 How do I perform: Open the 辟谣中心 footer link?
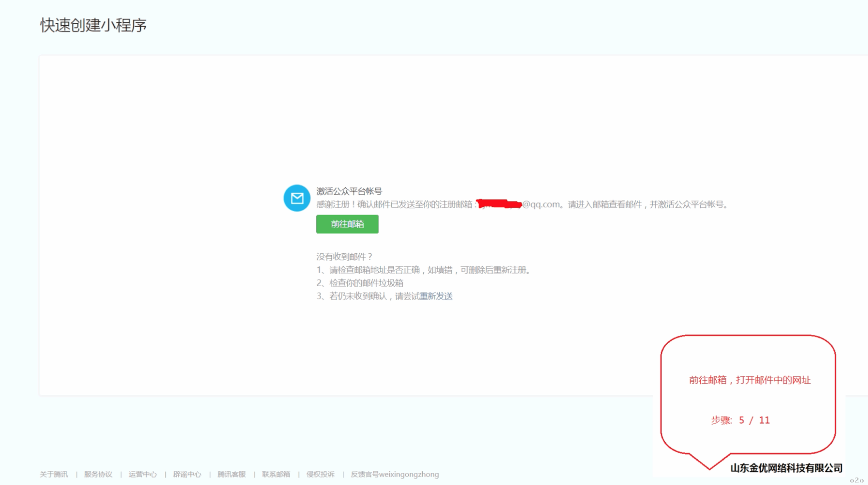[x=187, y=474]
